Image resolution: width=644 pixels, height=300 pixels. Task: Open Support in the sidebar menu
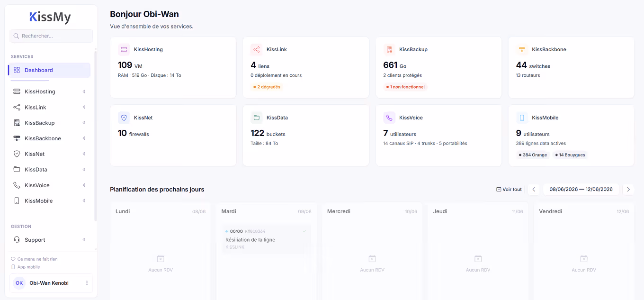coord(49,240)
